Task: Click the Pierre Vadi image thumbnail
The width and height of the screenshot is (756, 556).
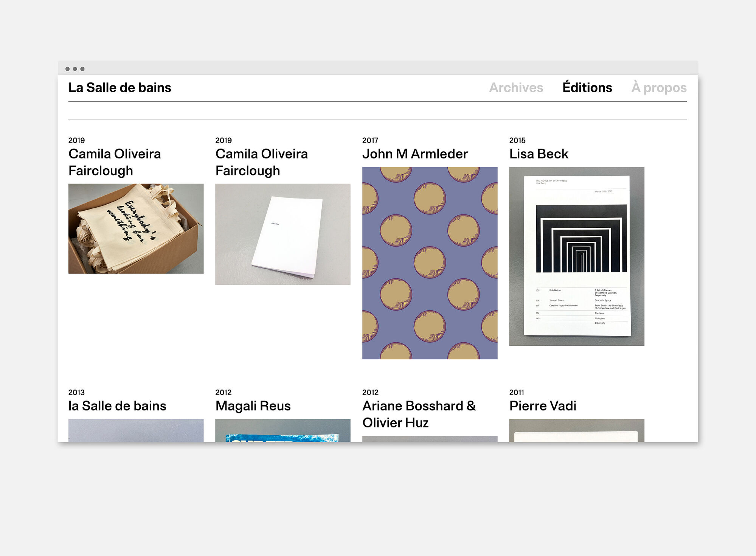Action: tap(576, 431)
